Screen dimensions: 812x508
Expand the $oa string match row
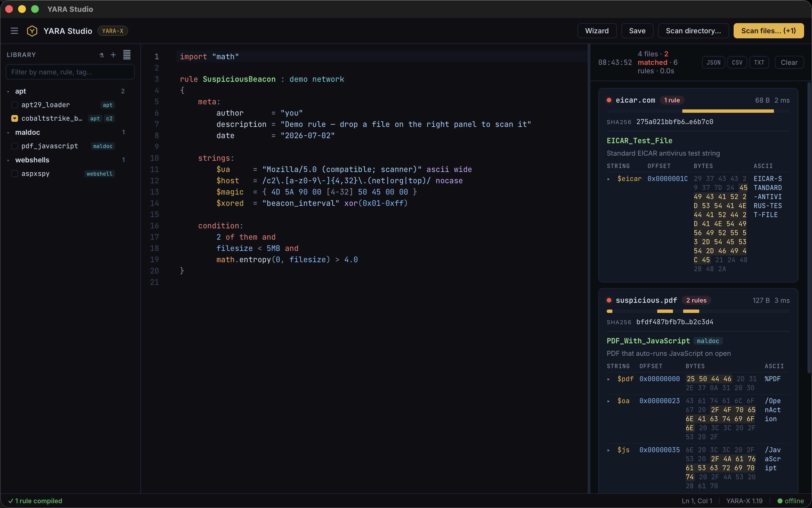pyautogui.click(x=608, y=401)
